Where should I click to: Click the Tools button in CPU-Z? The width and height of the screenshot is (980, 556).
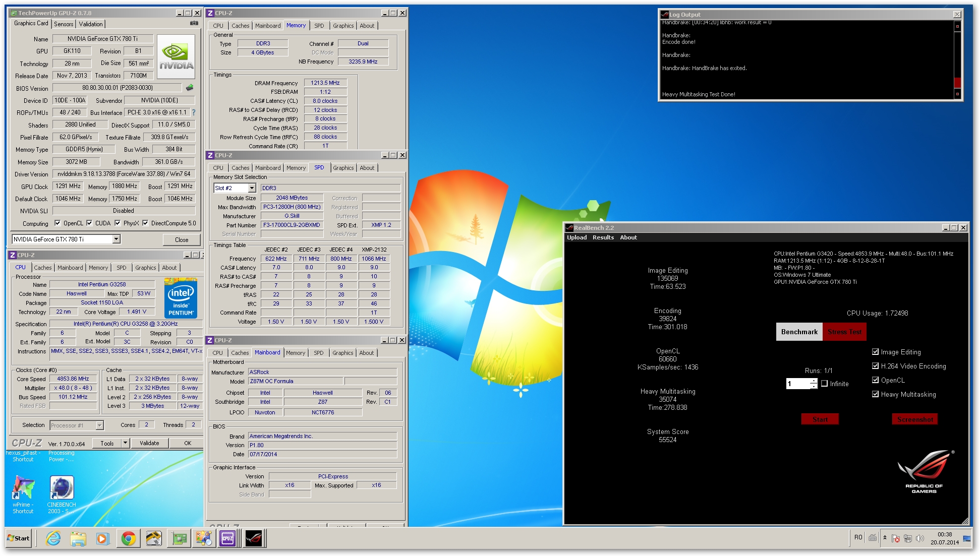pyautogui.click(x=107, y=443)
